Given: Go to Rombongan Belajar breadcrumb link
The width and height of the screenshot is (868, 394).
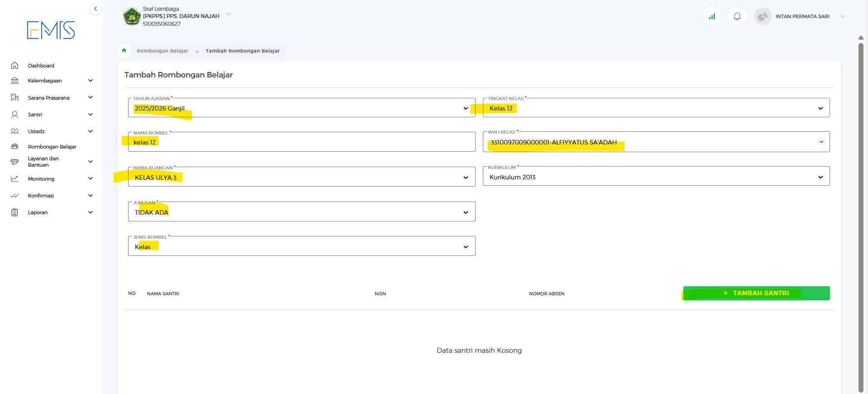Looking at the screenshot, I should click(162, 51).
